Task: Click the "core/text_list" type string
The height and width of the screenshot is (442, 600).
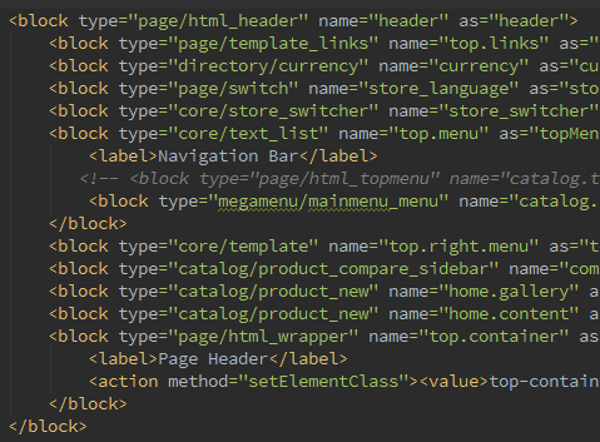Action: click(x=249, y=134)
